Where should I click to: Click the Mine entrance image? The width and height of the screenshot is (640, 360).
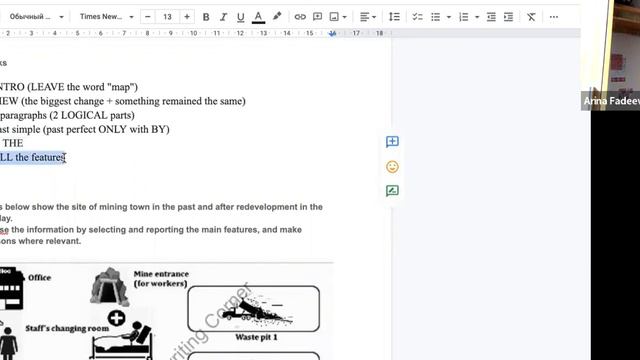tap(109, 286)
